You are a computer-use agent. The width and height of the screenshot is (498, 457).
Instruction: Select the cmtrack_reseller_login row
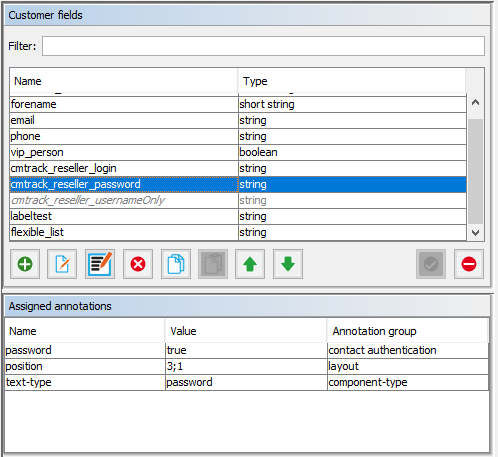click(238, 168)
